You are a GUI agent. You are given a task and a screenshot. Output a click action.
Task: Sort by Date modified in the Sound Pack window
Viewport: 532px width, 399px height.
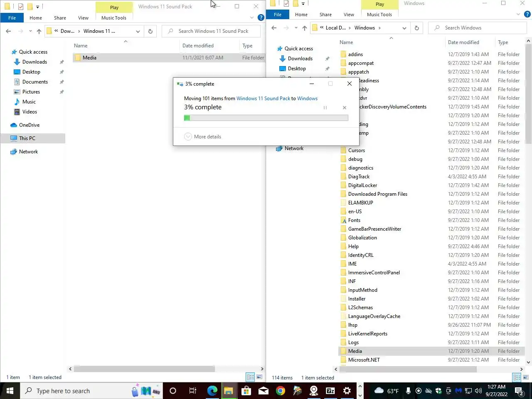[198, 46]
